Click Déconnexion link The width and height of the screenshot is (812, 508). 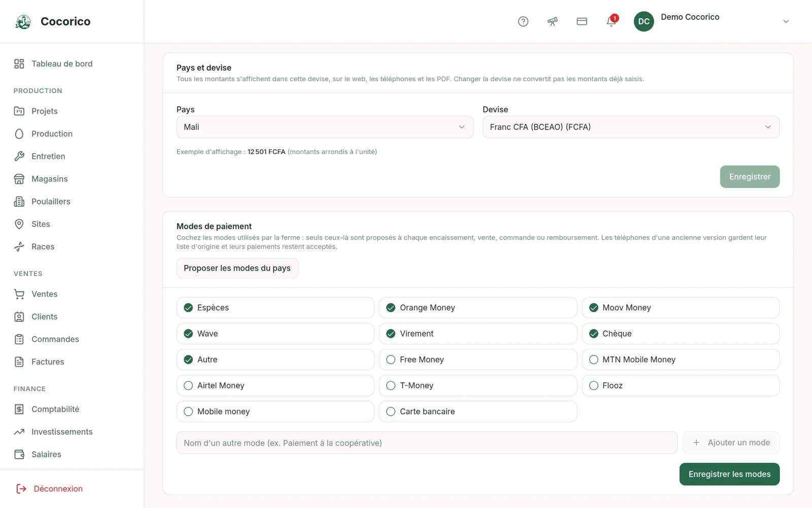pos(58,489)
